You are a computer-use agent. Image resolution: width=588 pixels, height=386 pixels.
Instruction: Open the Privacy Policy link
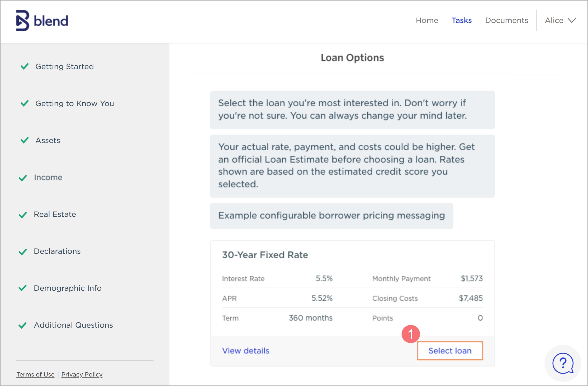[82, 374]
